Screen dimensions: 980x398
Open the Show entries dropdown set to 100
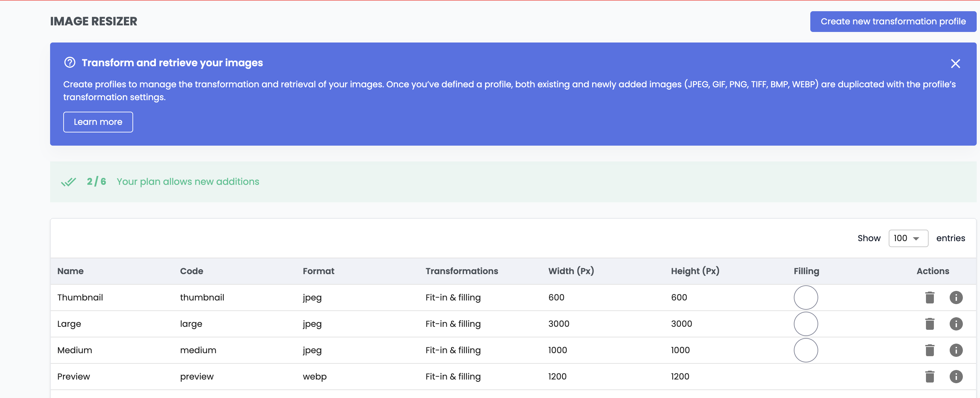[908, 238]
